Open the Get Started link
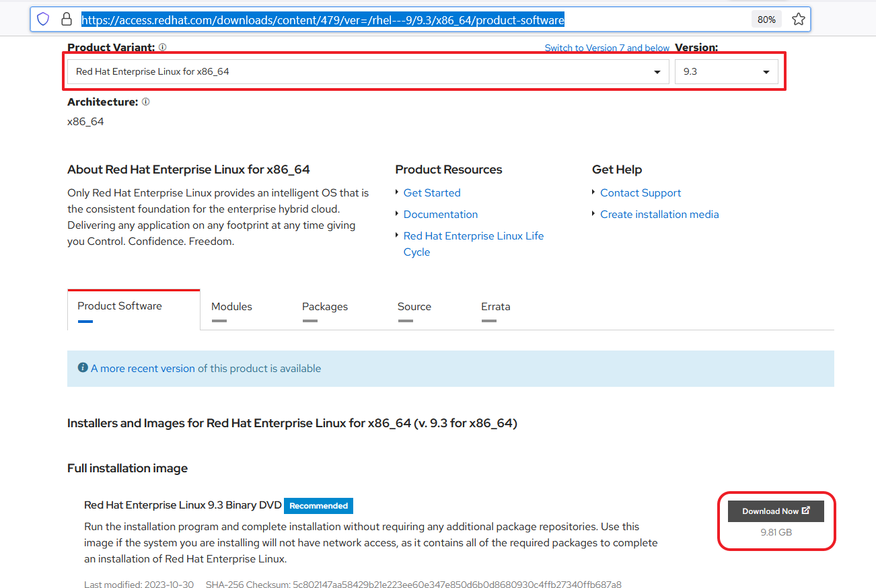 pos(432,192)
